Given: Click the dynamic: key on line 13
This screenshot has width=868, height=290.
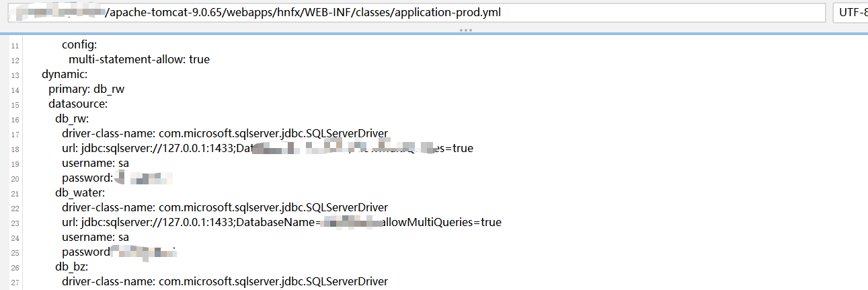Looking at the screenshot, I should 65,74.
